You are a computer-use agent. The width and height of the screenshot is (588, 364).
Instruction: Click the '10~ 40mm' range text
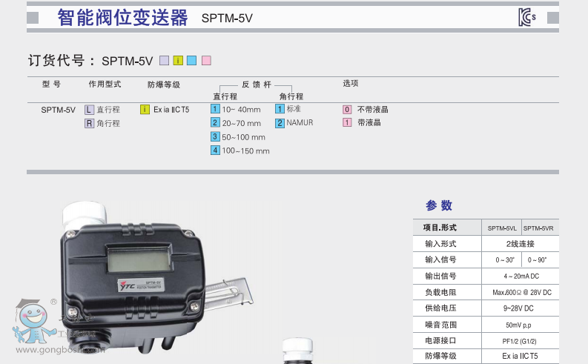[241, 110]
